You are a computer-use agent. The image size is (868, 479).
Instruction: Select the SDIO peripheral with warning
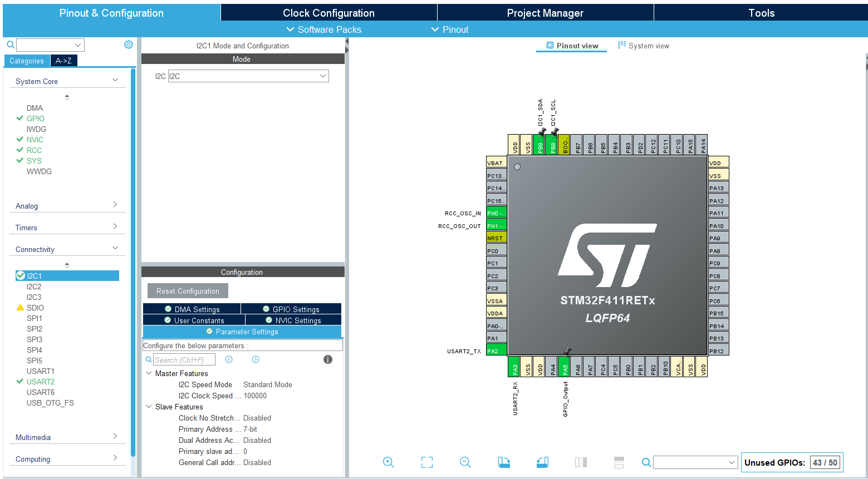click(35, 308)
